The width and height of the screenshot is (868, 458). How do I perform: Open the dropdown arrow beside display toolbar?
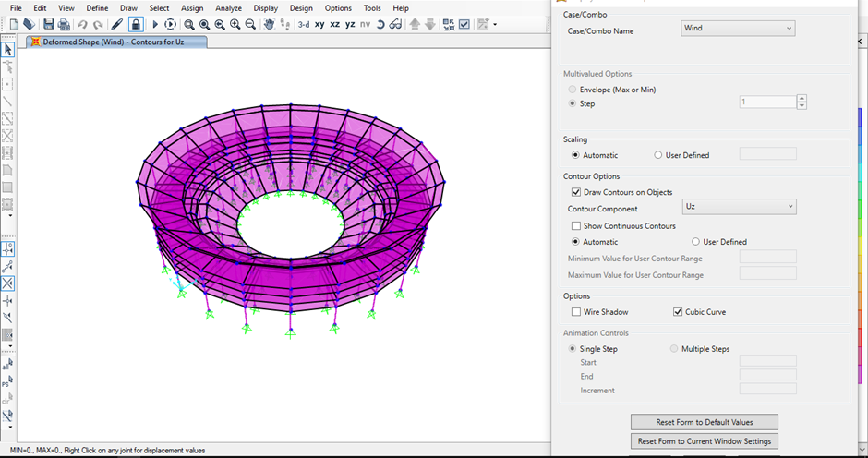pos(495,24)
